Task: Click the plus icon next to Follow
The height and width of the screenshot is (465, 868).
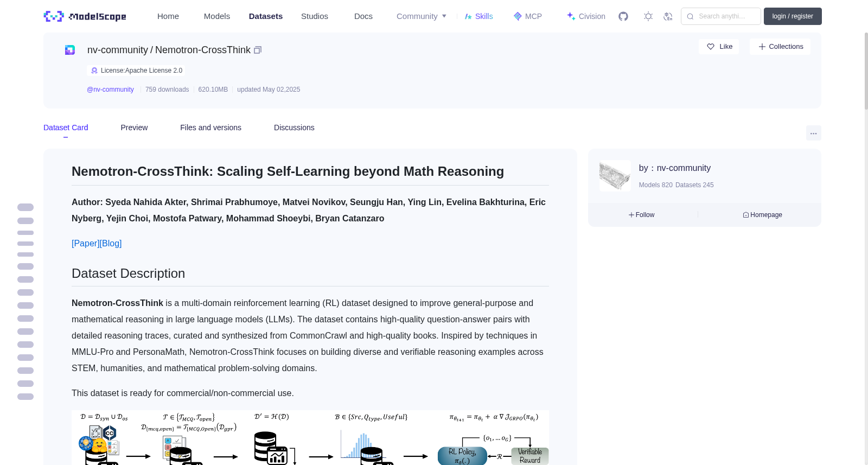Action: click(x=631, y=215)
